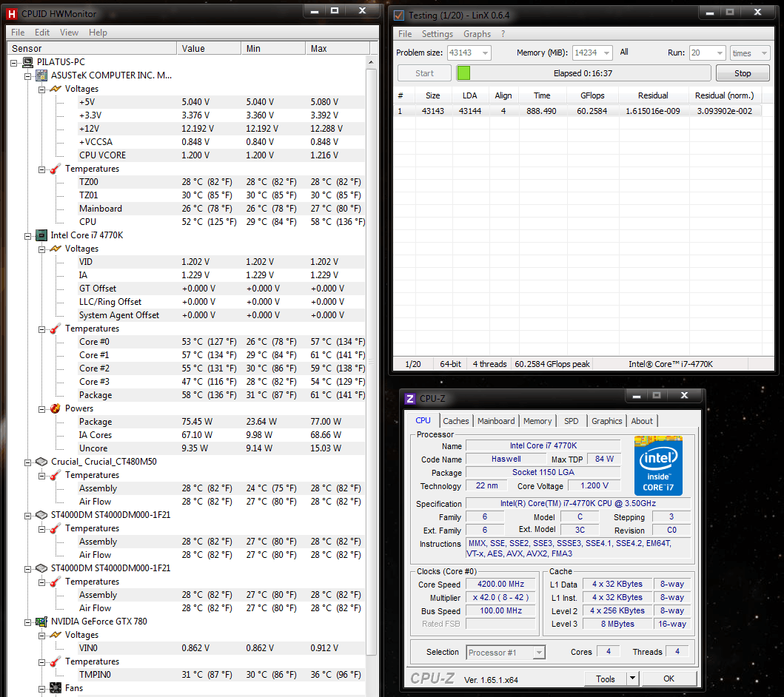Open the LinX help question mark menu
The height and width of the screenshot is (697, 784).
(x=503, y=34)
